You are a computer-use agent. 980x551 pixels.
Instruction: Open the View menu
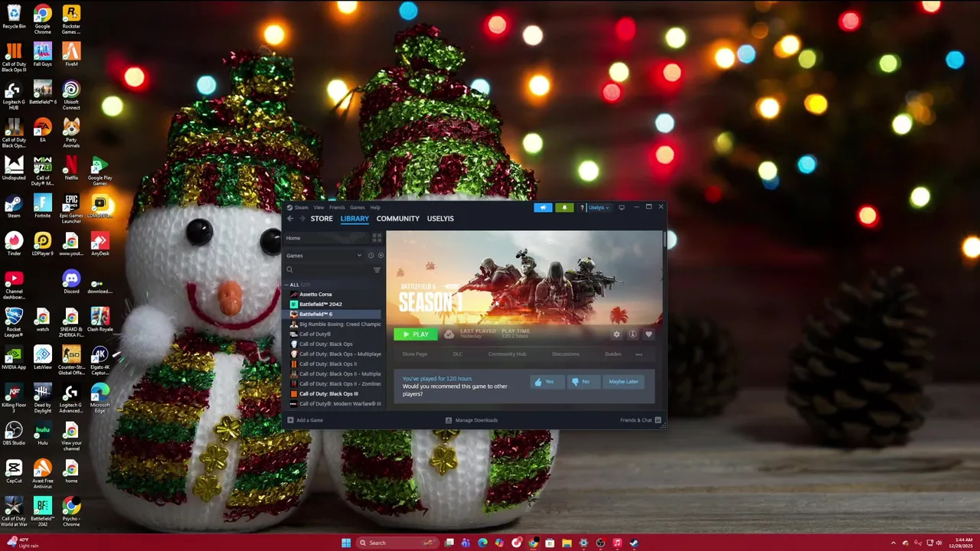click(318, 207)
